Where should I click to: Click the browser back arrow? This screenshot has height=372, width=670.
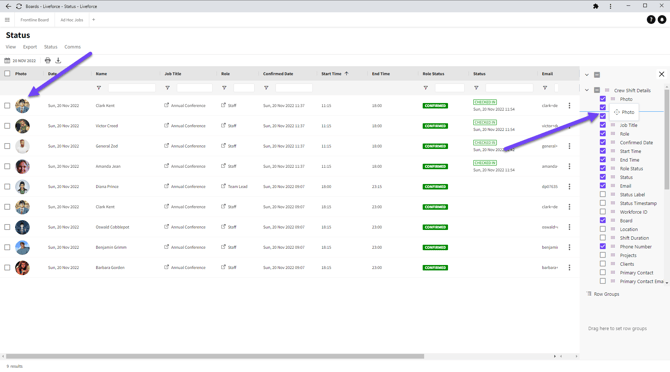(8, 6)
